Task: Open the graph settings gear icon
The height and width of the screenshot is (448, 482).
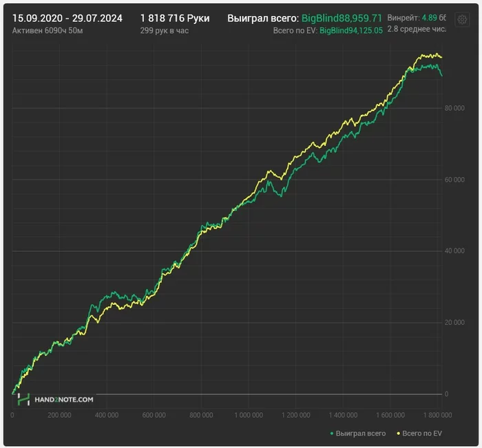Action: tap(462, 20)
